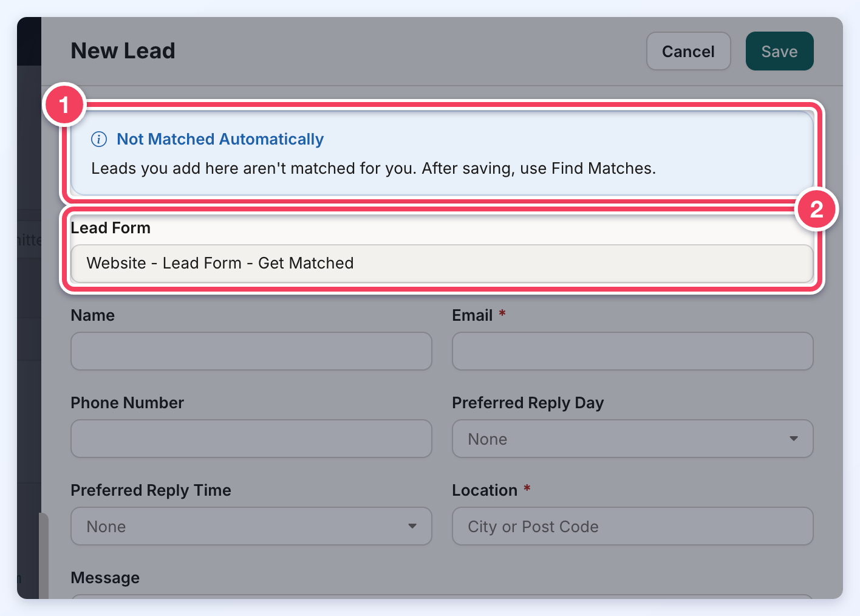Click the info icon in the notice
860x616 pixels.
(99, 139)
